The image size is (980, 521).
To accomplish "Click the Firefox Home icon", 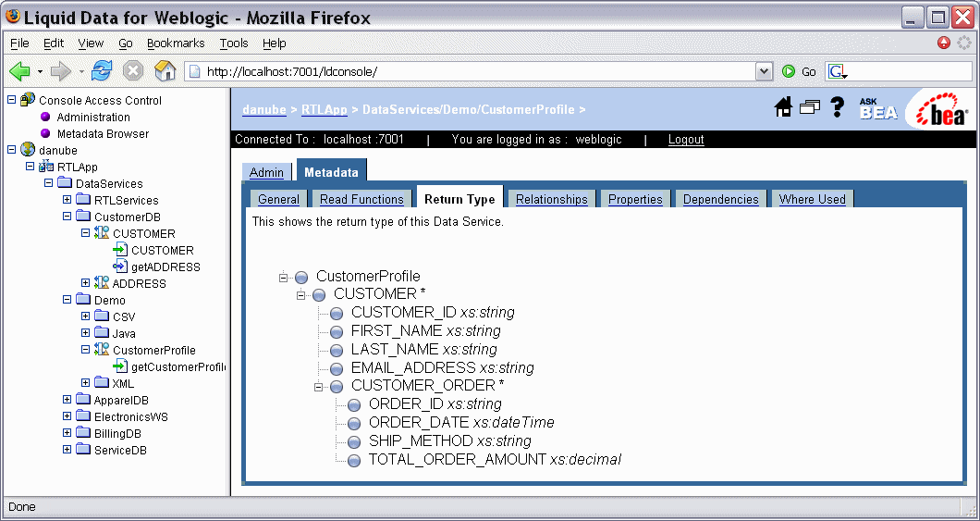I will tap(165, 70).
